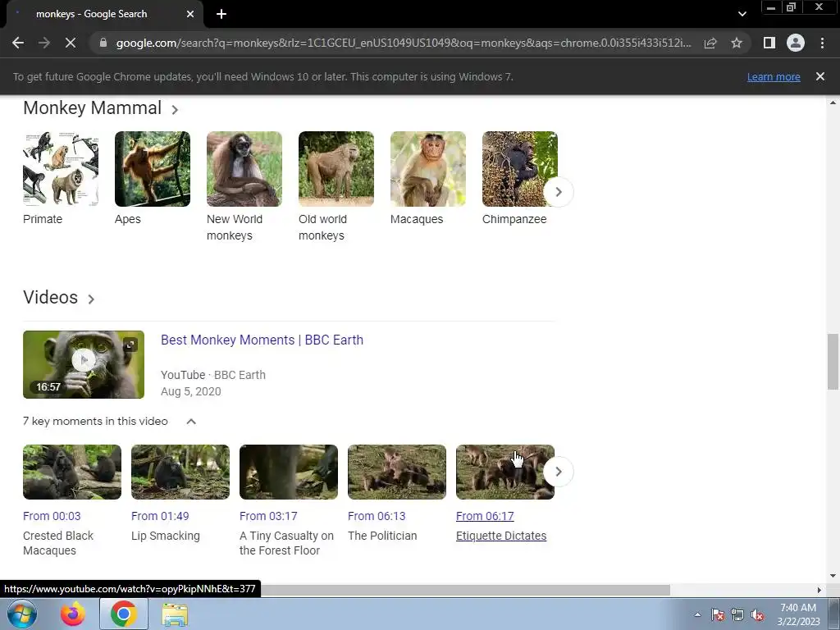Screen dimensions: 840x630
Task: Open the Lip Smacking moment thumbnail
Action: pyautogui.click(x=180, y=472)
